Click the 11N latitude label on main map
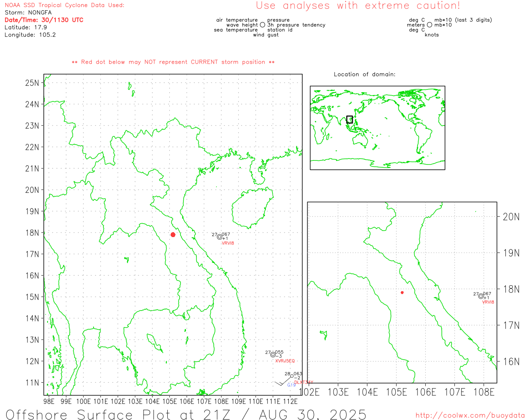 pos(32,383)
